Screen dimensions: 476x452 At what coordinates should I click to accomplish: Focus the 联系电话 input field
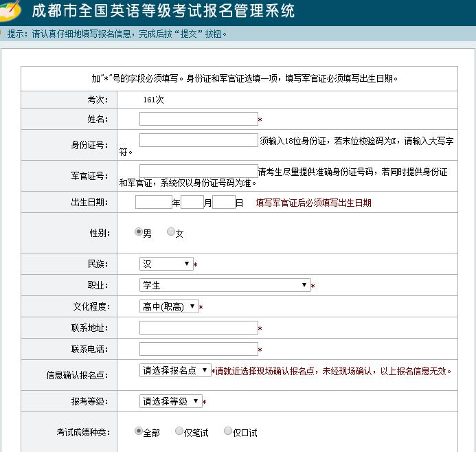coord(199,349)
